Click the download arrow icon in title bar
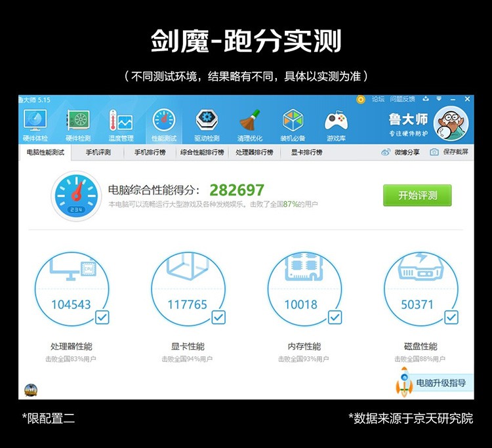The image size is (492, 448). point(426,99)
